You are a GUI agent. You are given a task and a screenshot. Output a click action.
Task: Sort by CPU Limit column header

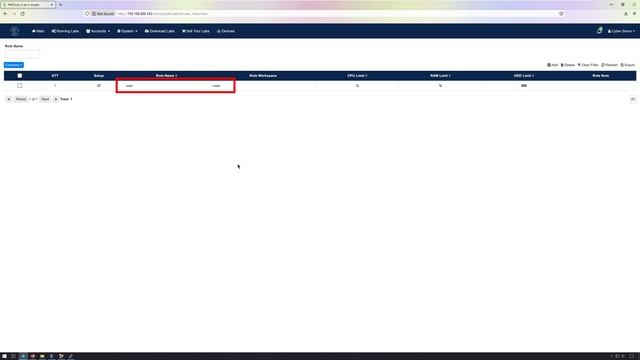(357, 76)
